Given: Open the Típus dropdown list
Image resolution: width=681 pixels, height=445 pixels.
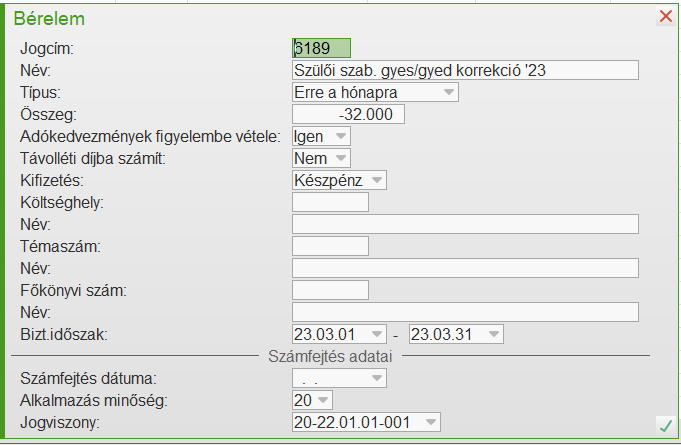Looking at the screenshot, I should click(449, 92).
